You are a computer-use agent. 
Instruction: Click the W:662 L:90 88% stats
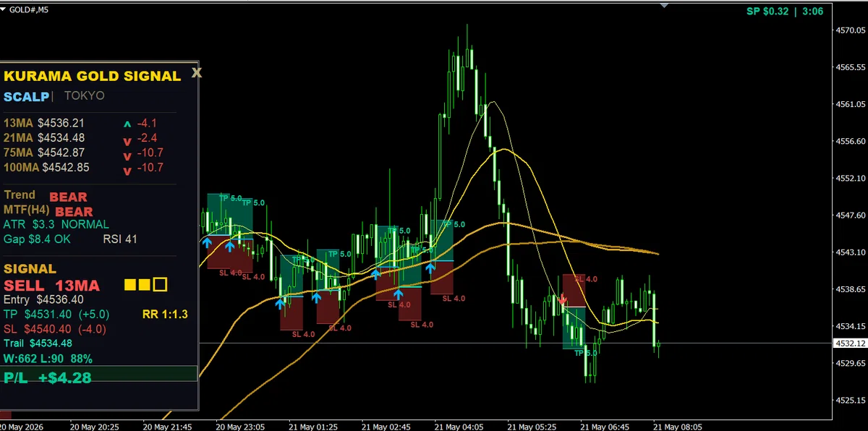[x=48, y=358]
